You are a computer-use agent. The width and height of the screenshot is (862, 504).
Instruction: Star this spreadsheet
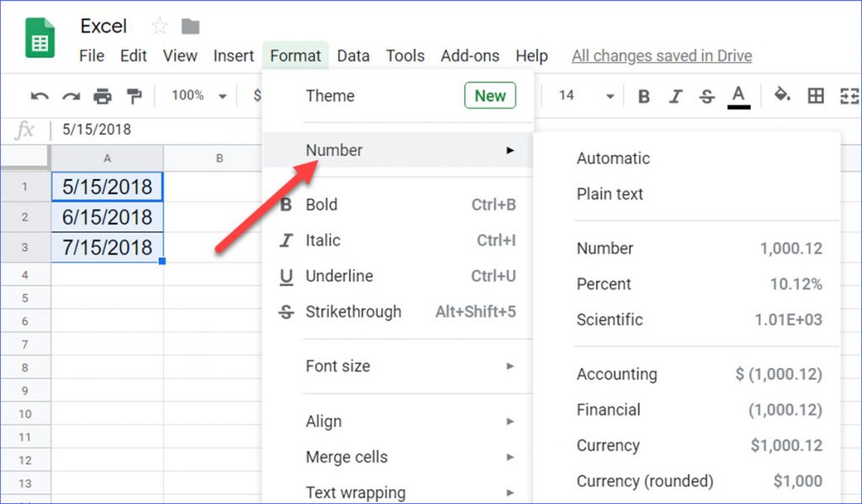(x=159, y=27)
